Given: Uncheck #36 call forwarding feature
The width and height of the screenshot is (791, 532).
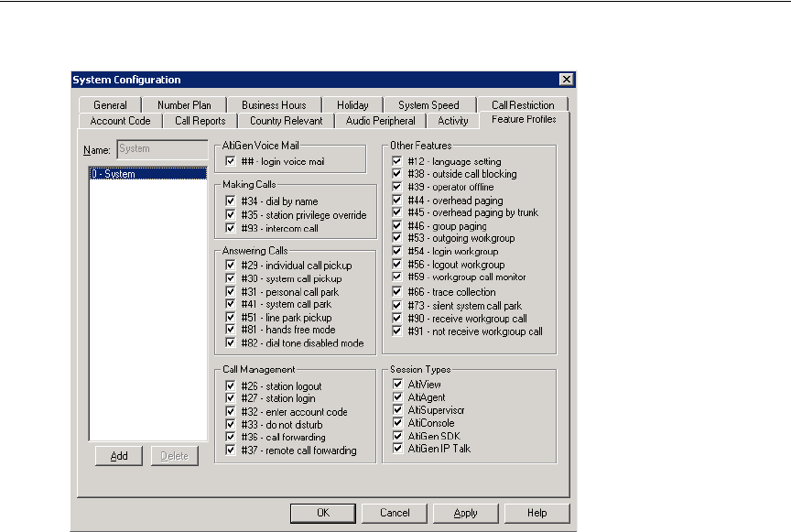Looking at the screenshot, I should pos(231,438).
